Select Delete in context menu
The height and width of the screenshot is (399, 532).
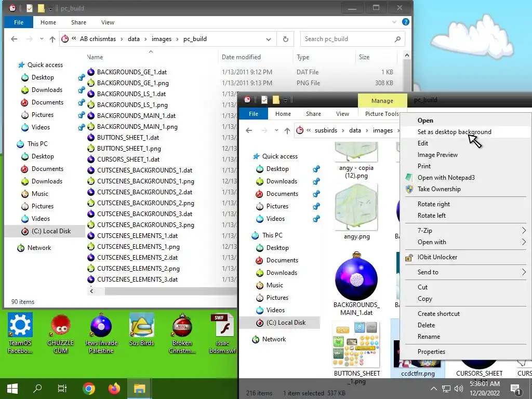pyautogui.click(x=467, y=325)
